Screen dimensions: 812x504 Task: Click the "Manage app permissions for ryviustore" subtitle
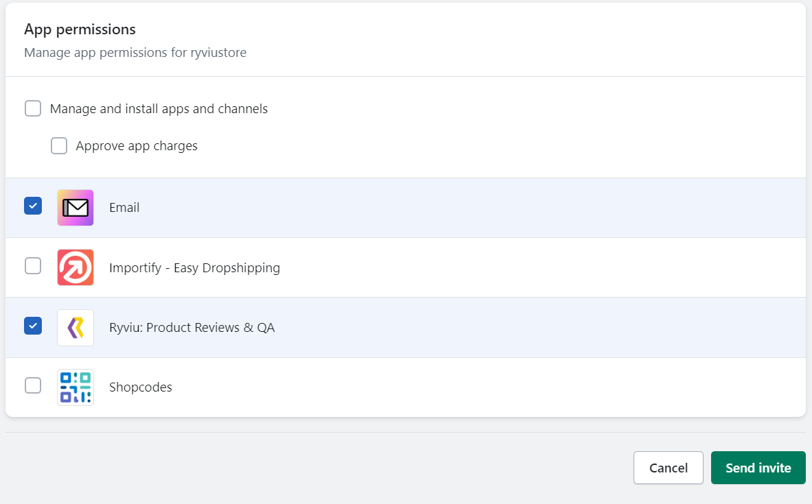[x=135, y=53]
